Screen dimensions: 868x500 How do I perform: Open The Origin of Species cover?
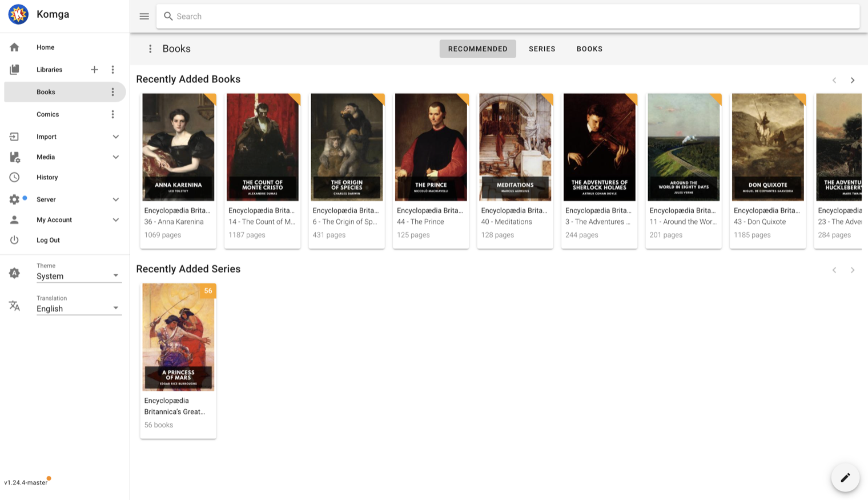[x=347, y=147]
